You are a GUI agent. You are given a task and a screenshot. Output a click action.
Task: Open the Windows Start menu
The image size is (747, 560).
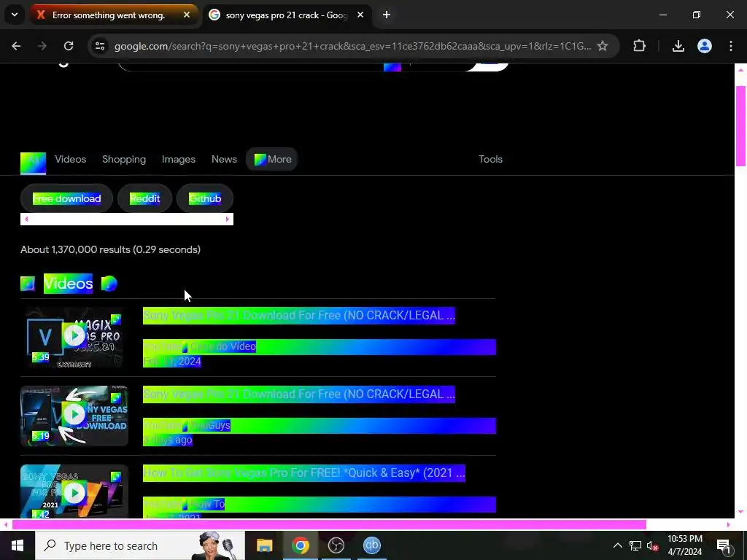(18, 545)
